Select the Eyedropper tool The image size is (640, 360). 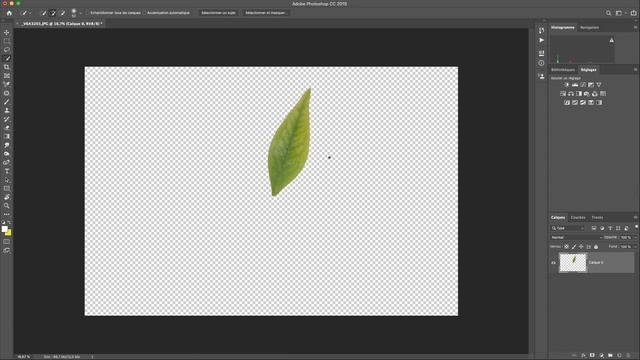[7, 84]
